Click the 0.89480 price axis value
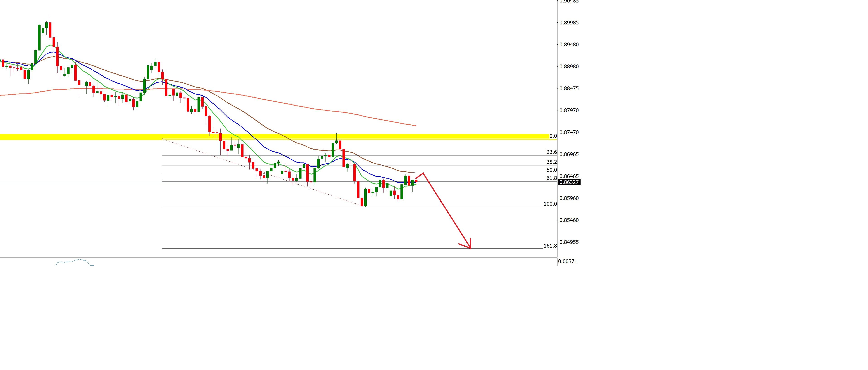 (569, 44)
